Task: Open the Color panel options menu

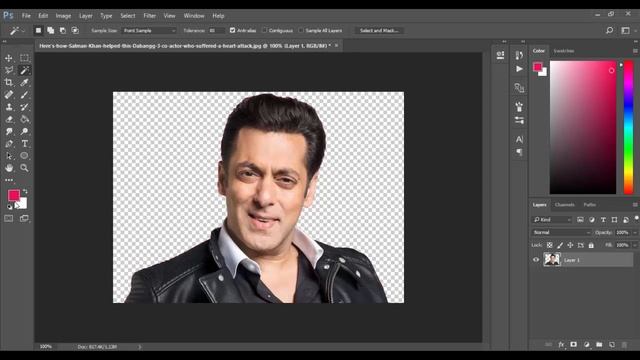Action: click(x=636, y=51)
